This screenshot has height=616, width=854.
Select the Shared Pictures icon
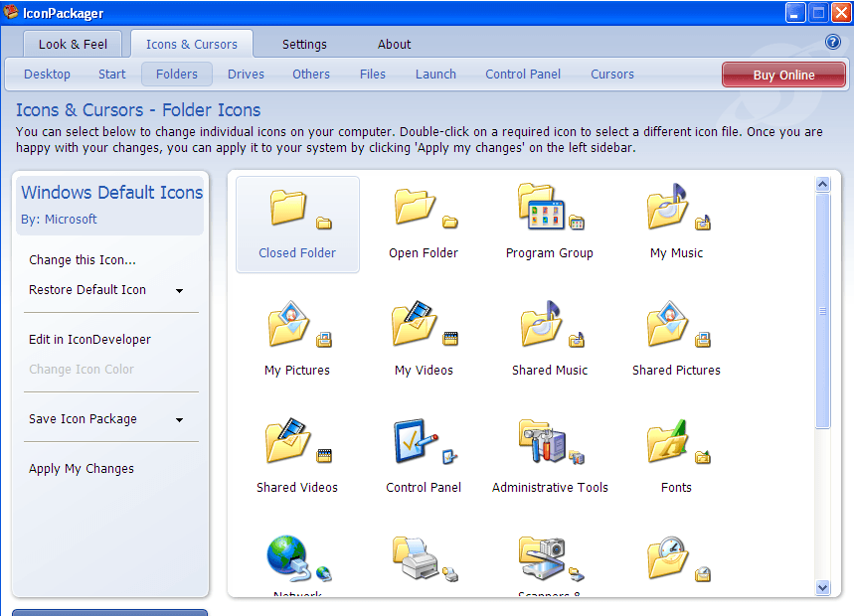(x=675, y=333)
